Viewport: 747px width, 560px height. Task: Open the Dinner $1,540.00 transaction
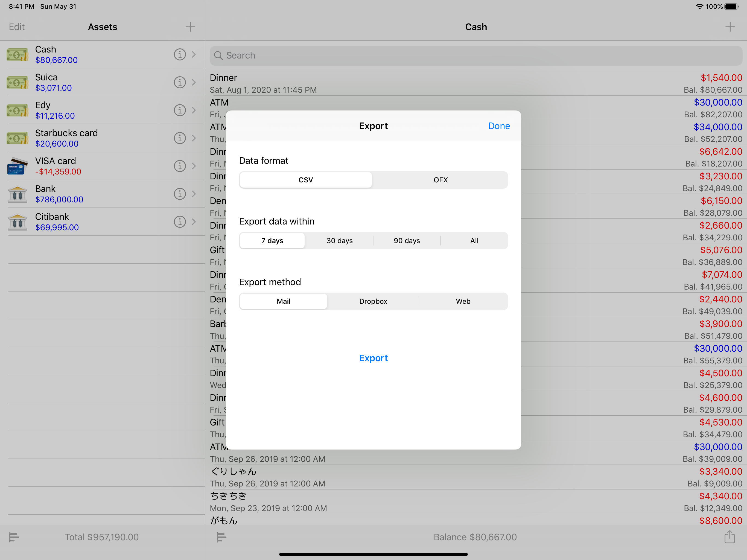pos(476,83)
